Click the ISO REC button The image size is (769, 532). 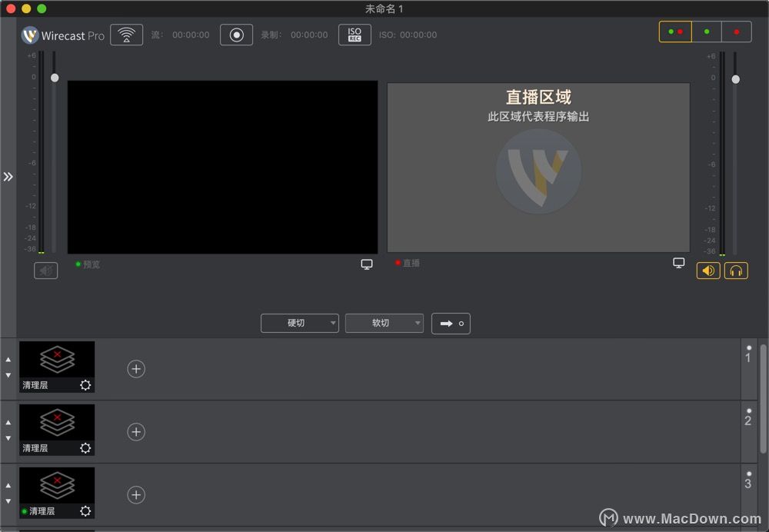pyautogui.click(x=355, y=35)
